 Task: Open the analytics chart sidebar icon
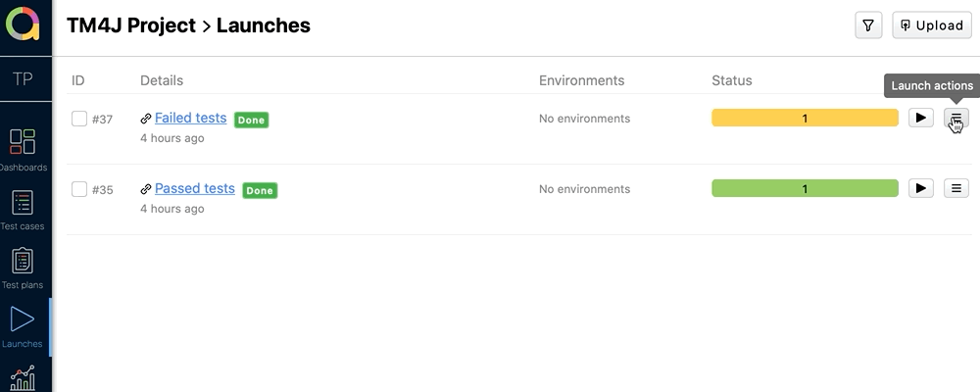tap(23, 378)
